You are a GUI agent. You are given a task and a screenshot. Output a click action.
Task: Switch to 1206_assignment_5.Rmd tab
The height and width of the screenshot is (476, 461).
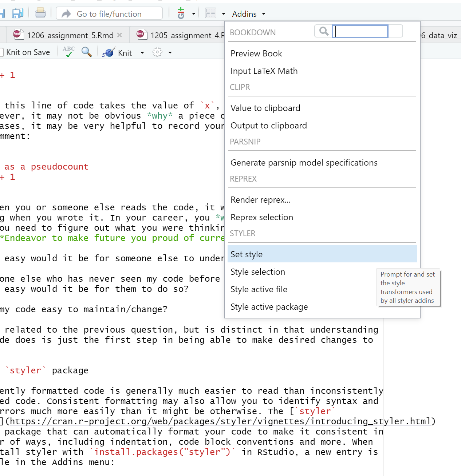(70, 35)
